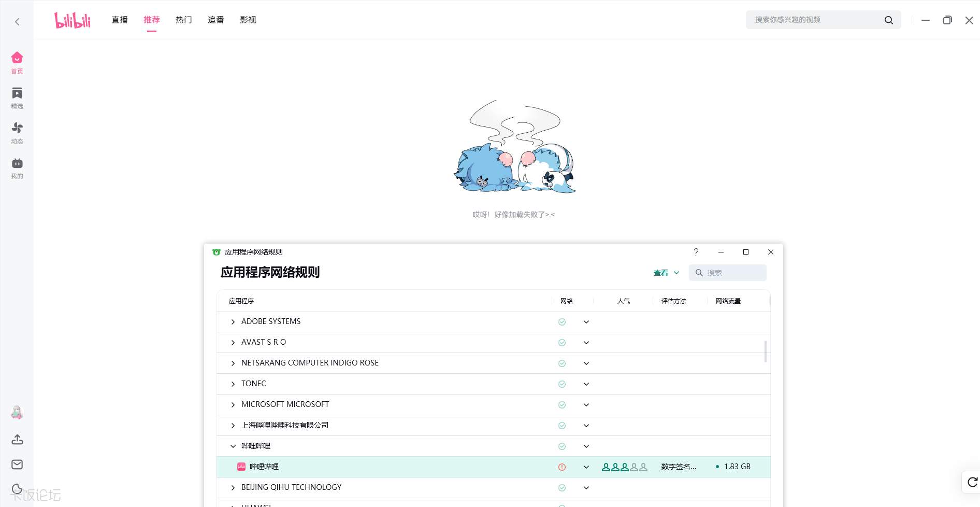
Task: Toggle network status for BEIJING QIHU TECHNOLOGY
Action: (562, 488)
